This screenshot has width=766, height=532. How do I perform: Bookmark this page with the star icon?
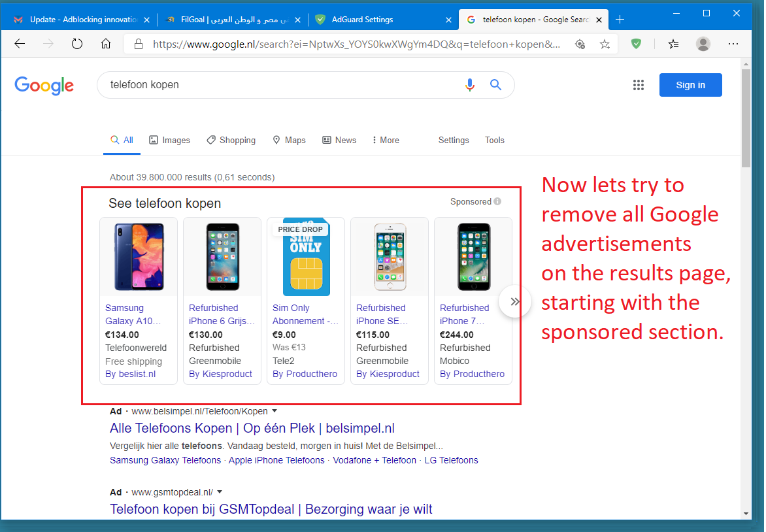pyautogui.click(x=605, y=44)
